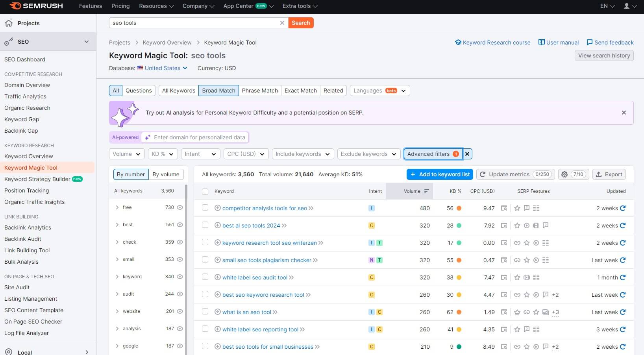The width and height of the screenshot is (644, 355).
Task: Check competitor analysis tools for seo row
Action: pos(205,208)
